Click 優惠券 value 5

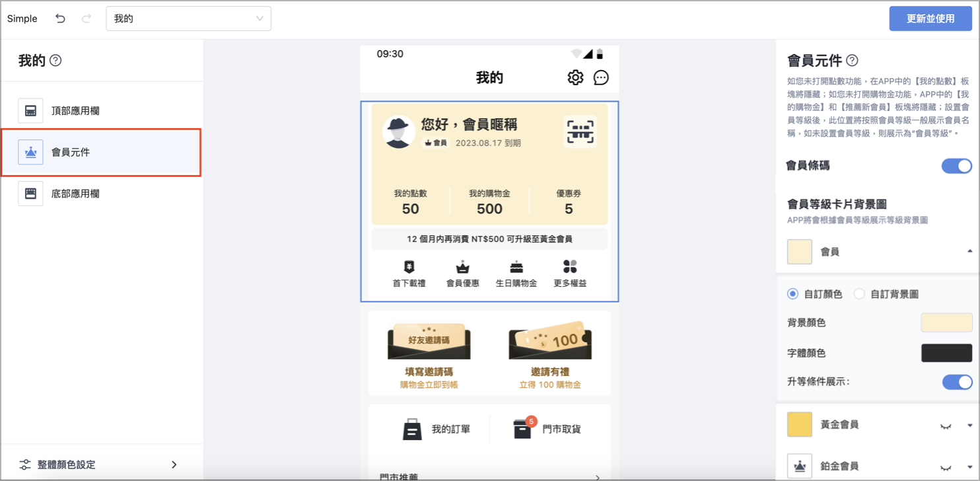point(569,209)
